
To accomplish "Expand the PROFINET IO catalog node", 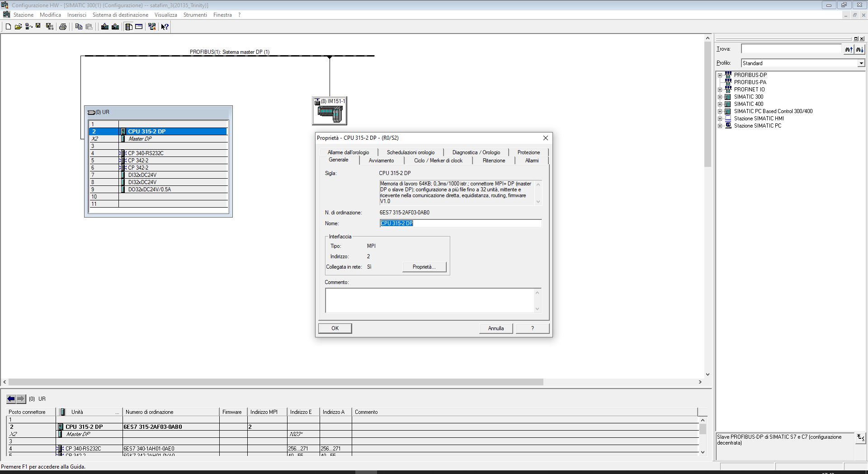I will coord(720,90).
